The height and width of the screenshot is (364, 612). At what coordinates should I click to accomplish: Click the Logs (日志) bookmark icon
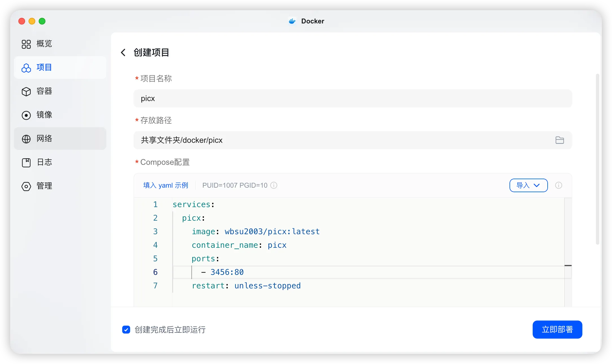tap(26, 163)
